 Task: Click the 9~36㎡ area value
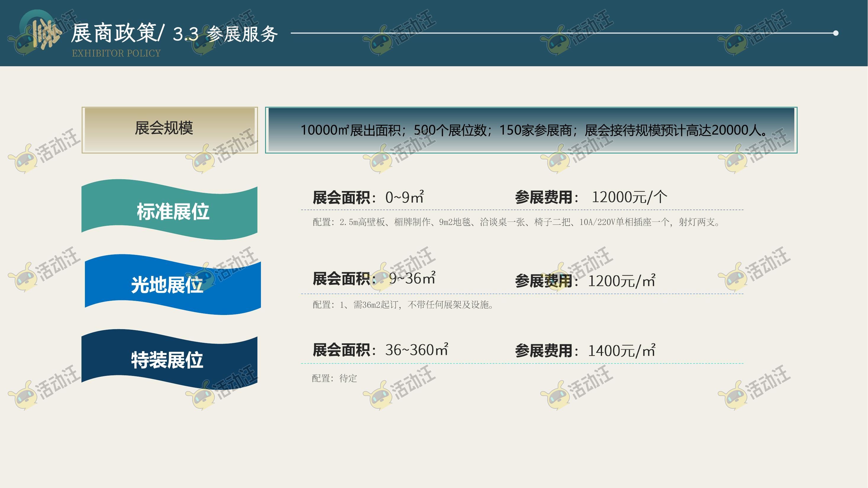click(x=412, y=279)
